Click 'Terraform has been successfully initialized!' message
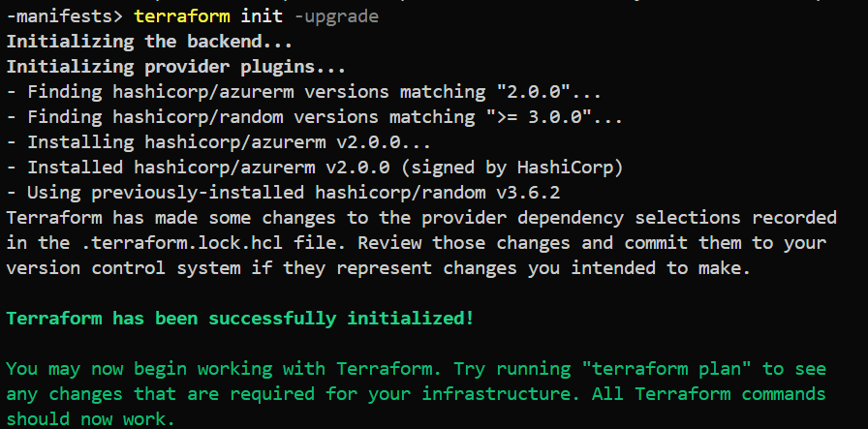 (240, 319)
